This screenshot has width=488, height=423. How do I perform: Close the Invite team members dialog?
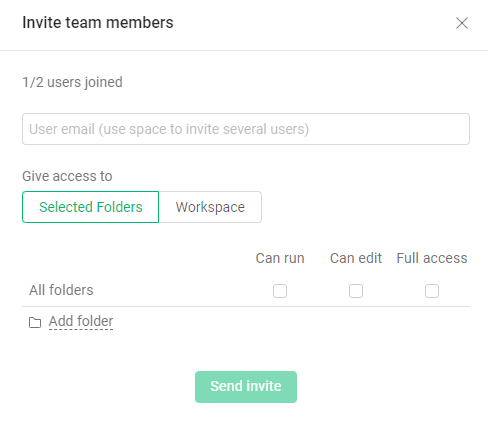point(462,23)
